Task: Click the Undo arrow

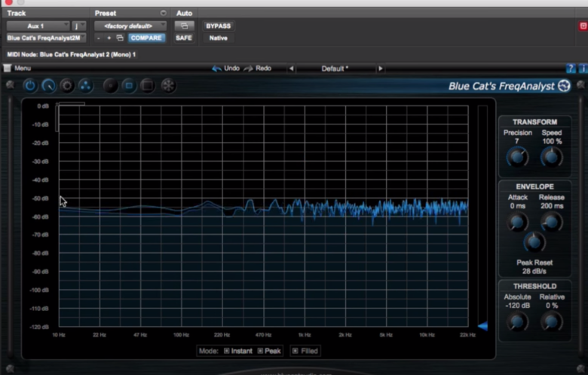Action: click(x=225, y=69)
